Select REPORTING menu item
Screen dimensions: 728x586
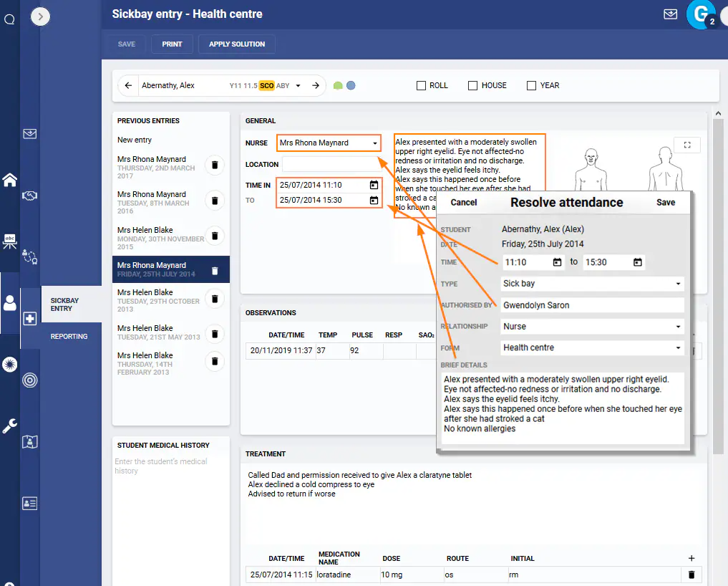click(x=69, y=337)
